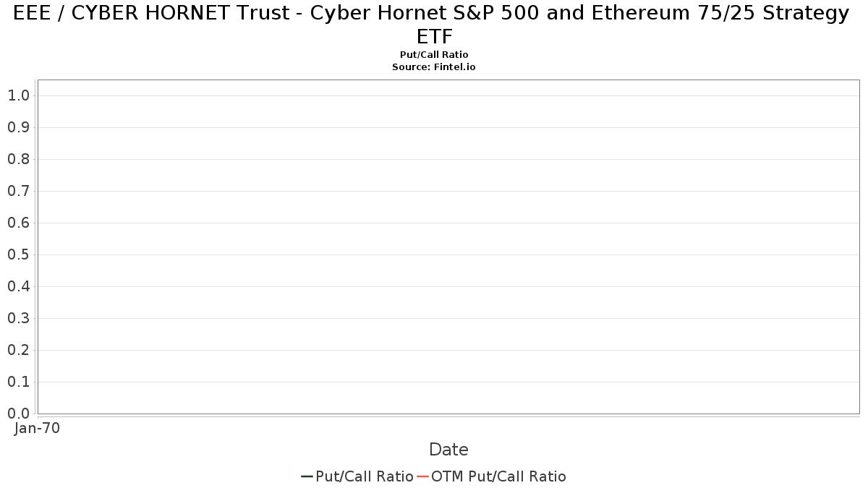The width and height of the screenshot is (868, 488).
Task: Click the 0.4 y-axis label
Action: tap(18, 286)
